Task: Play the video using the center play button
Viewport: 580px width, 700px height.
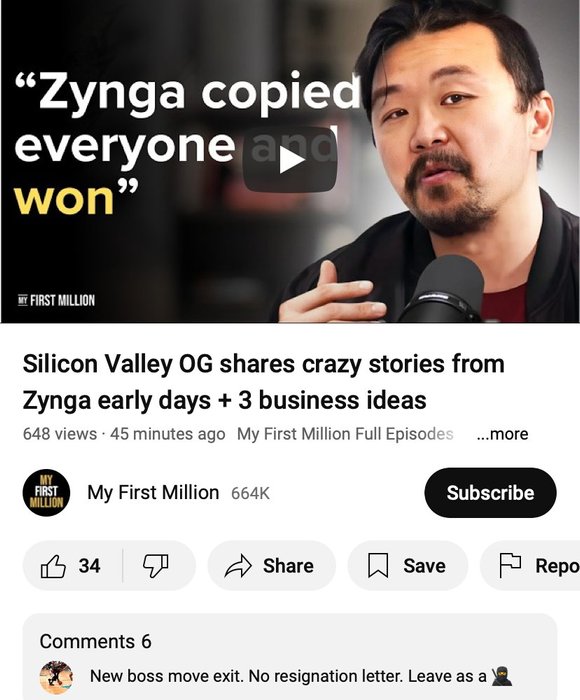Action: (291, 159)
